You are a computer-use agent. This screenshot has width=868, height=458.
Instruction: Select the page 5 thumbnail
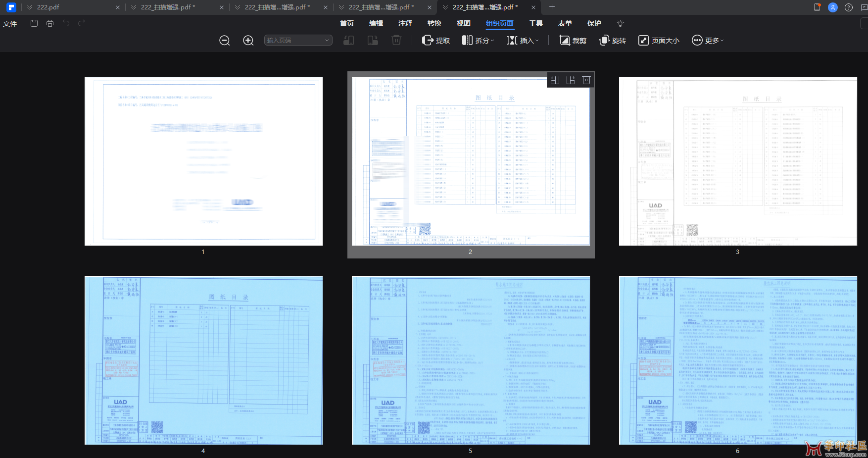click(471, 360)
